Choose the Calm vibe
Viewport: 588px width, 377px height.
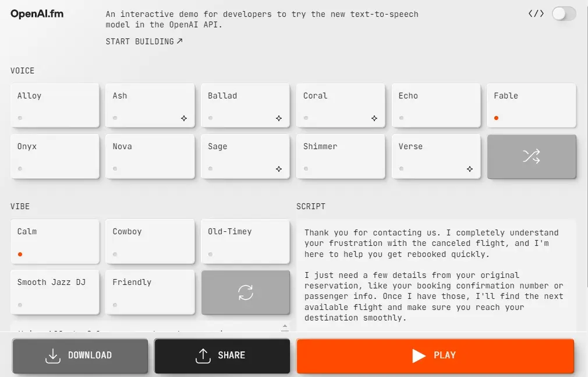[x=55, y=241]
